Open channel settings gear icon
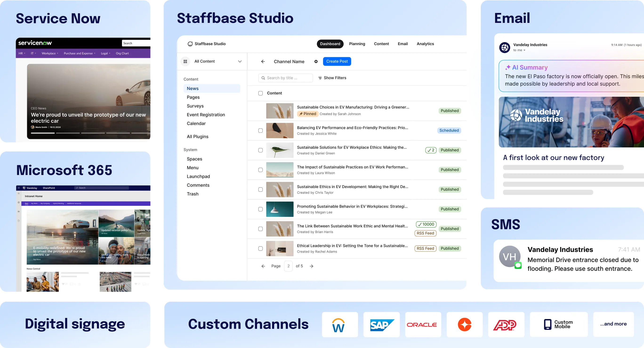Screen dimensions: 644x348 (x=316, y=61)
